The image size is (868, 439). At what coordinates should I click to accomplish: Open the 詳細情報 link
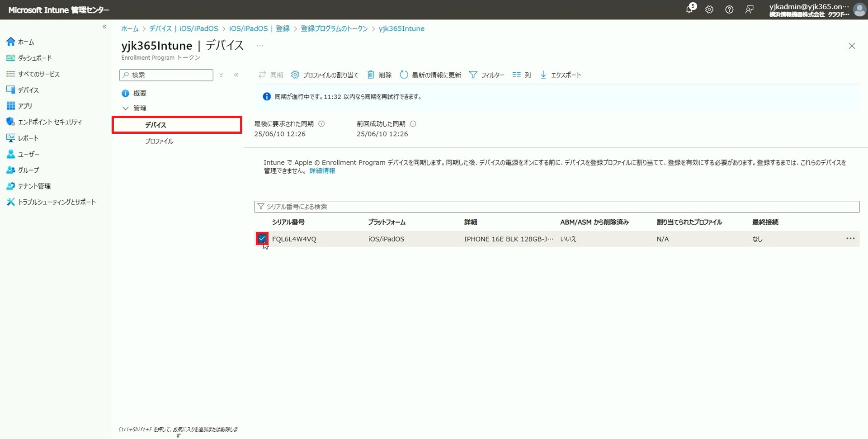(322, 171)
